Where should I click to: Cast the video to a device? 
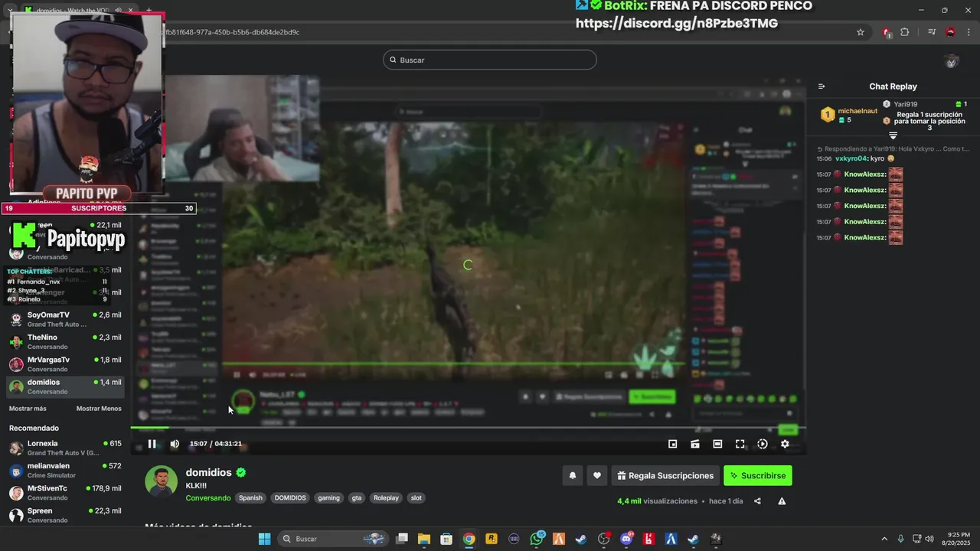695,444
